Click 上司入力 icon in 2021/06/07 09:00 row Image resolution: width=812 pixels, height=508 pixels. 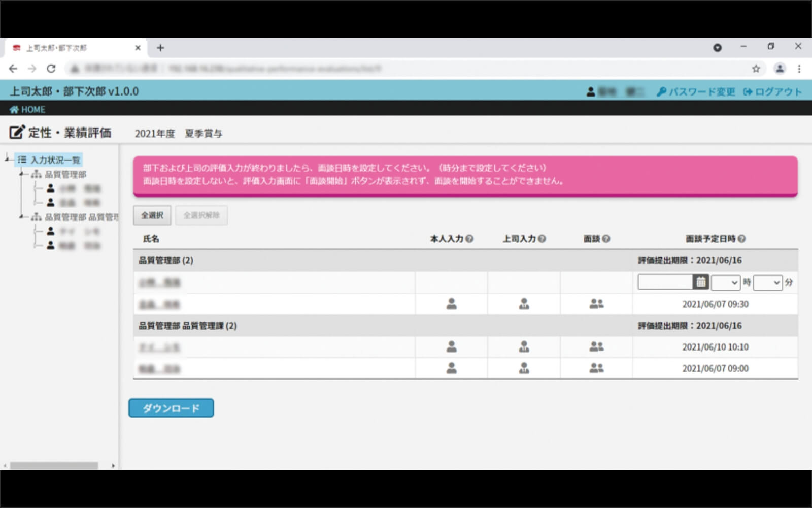click(524, 368)
